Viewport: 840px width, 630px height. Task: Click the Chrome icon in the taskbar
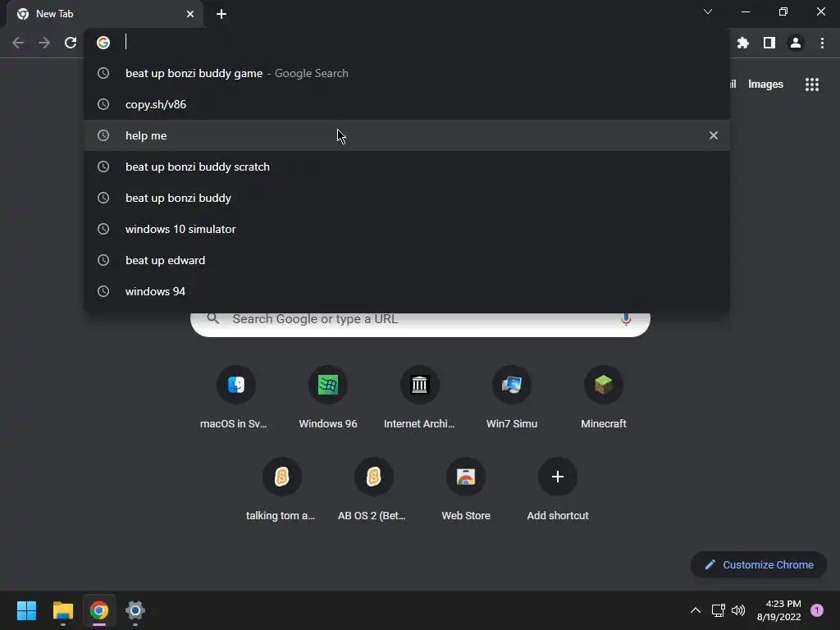[x=99, y=610]
